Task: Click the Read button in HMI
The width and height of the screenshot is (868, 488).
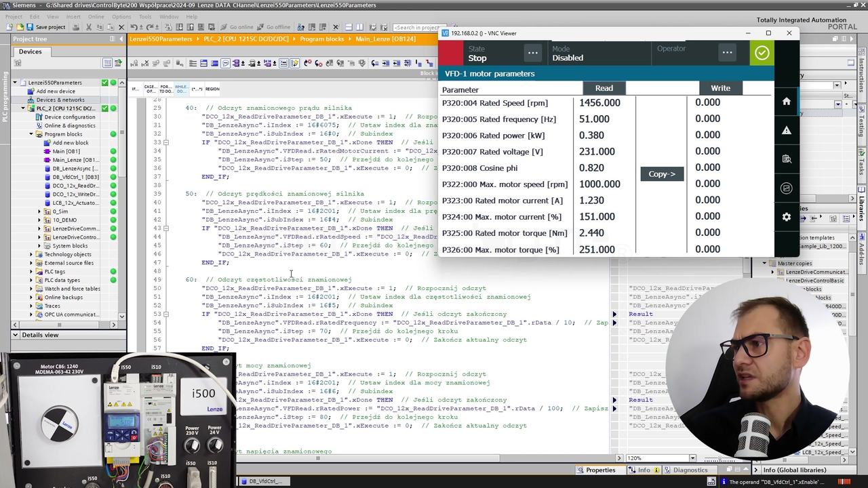Action: (604, 88)
